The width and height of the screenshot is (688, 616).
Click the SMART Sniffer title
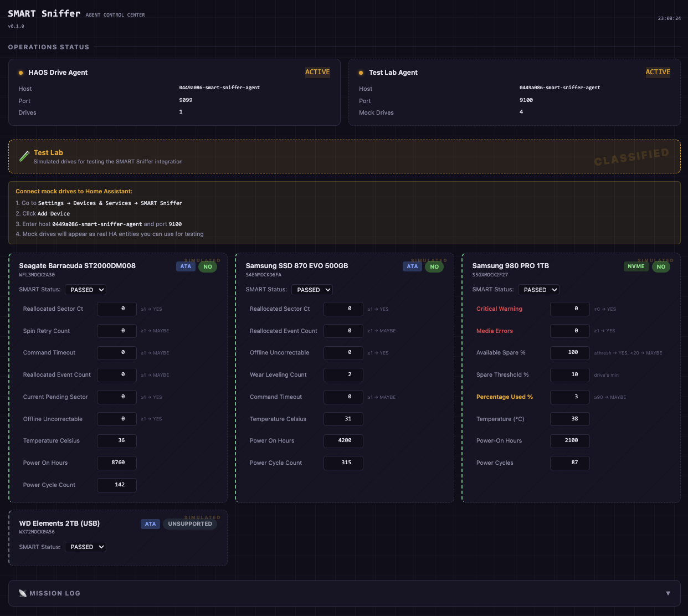point(44,13)
